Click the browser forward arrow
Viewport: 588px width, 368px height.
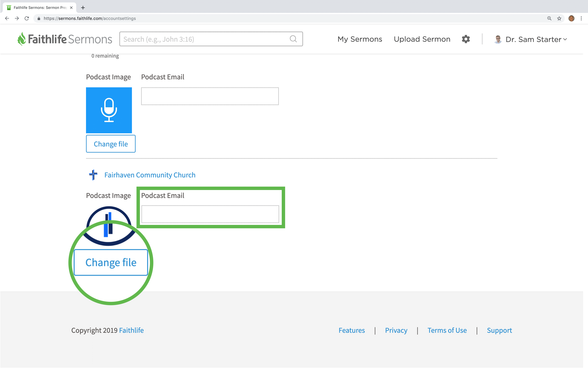pos(17,18)
